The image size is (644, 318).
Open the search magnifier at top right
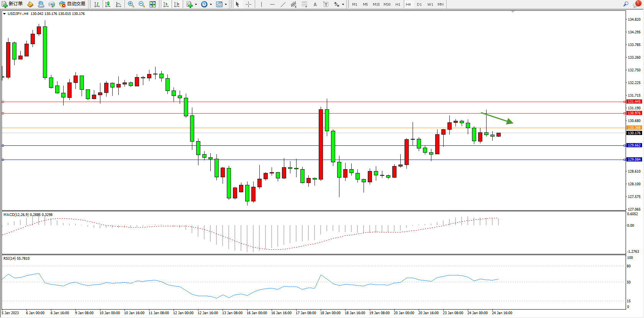pos(626,4)
